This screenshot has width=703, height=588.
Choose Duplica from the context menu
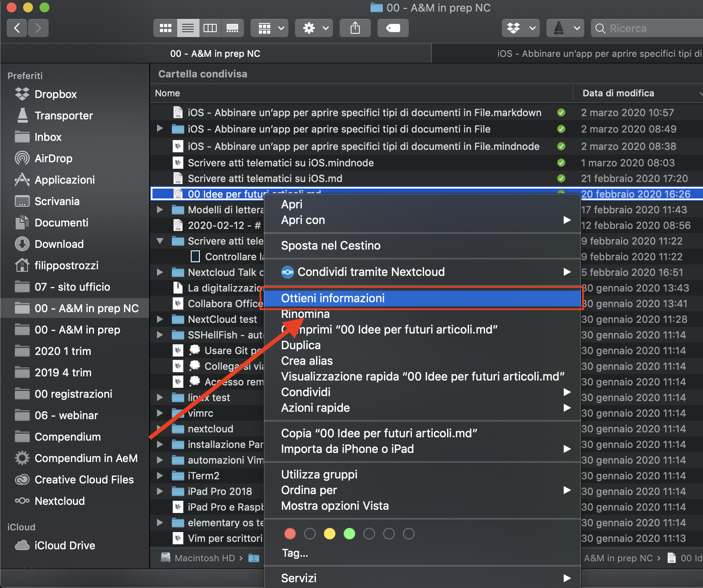coord(422,345)
